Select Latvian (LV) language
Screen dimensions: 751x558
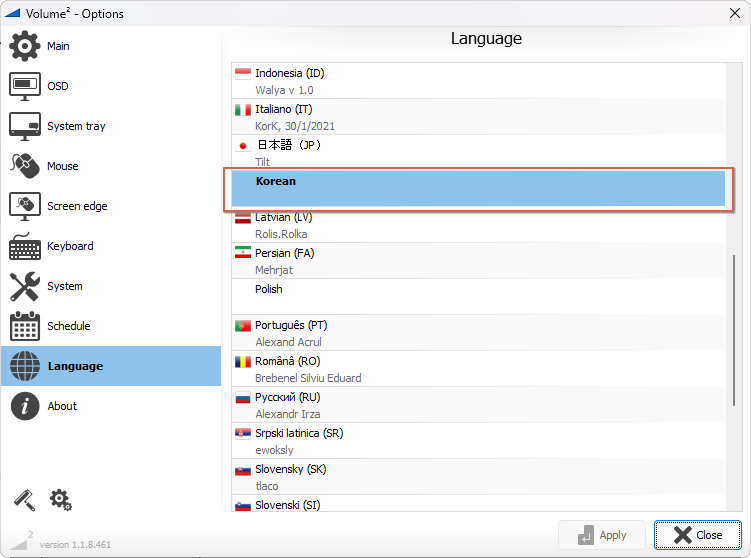(478, 225)
